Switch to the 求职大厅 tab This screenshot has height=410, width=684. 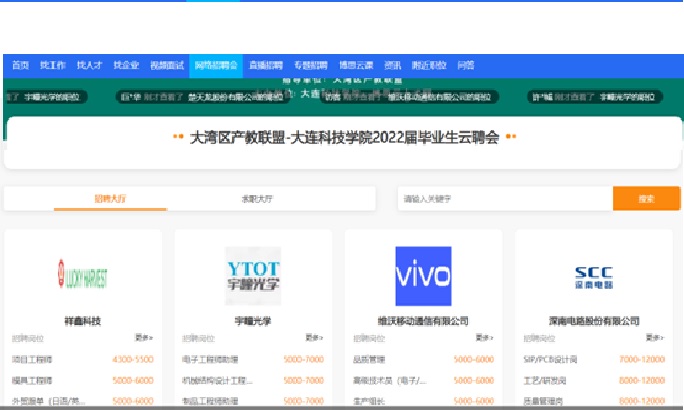point(257,199)
